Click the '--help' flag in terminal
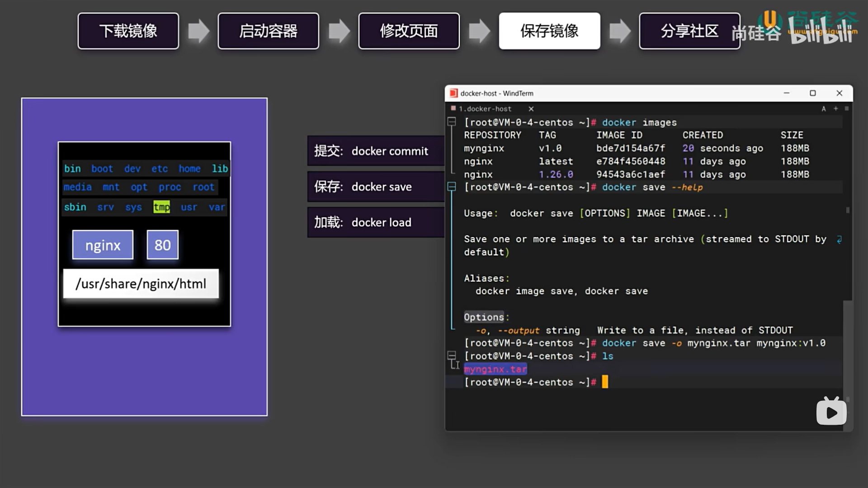 pos(687,187)
